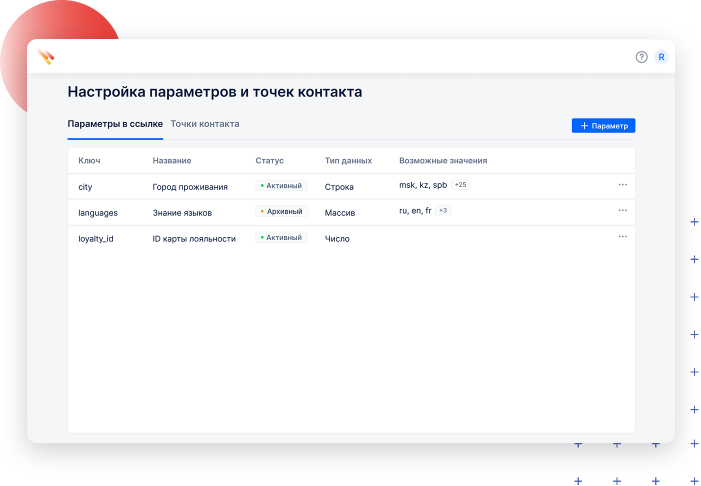The image size is (701, 486).
Task: Click the Тип данных column header
Action: [x=348, y=160]
